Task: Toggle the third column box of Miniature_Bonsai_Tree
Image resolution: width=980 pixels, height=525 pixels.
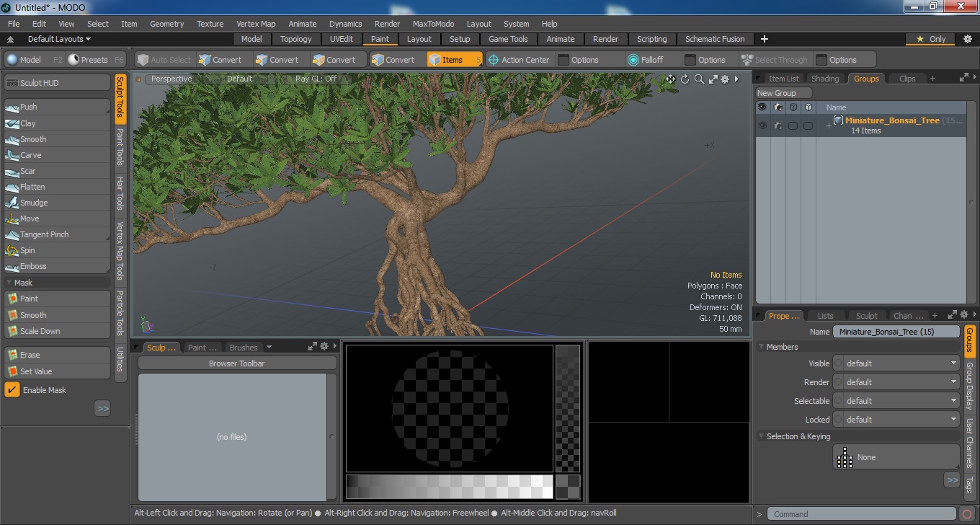Action: (793, 125)
